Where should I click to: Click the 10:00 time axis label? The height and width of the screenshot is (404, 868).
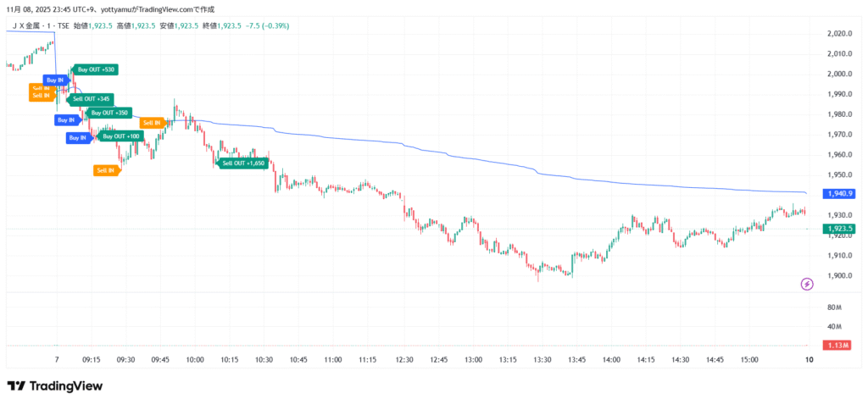[195, 360]
